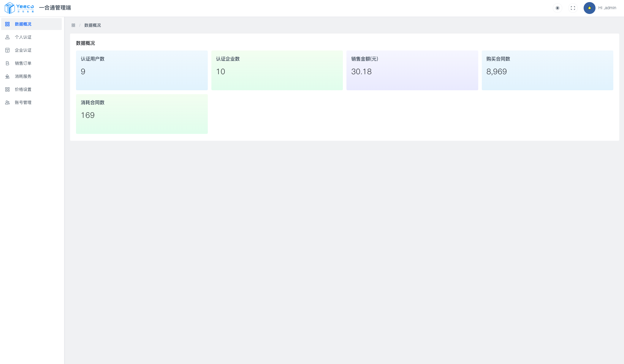This screenshot has width=624, height=364.
Task: Click the layout icon for 企业认证
Action: coord(7,50)
